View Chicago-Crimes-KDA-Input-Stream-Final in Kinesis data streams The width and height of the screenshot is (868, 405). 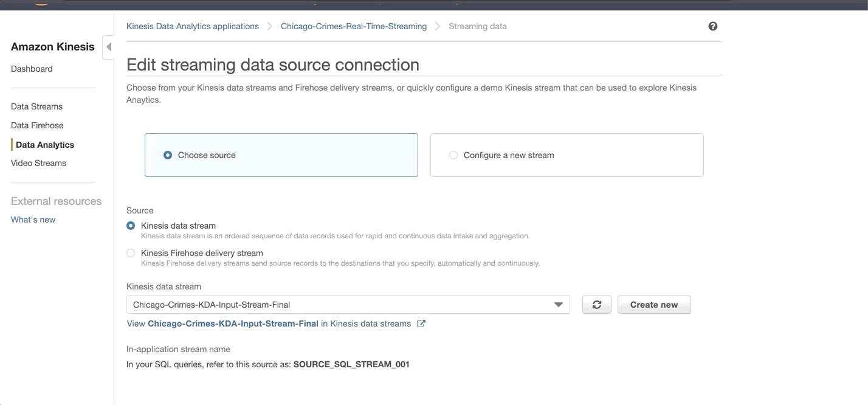(x=269, y=324)
